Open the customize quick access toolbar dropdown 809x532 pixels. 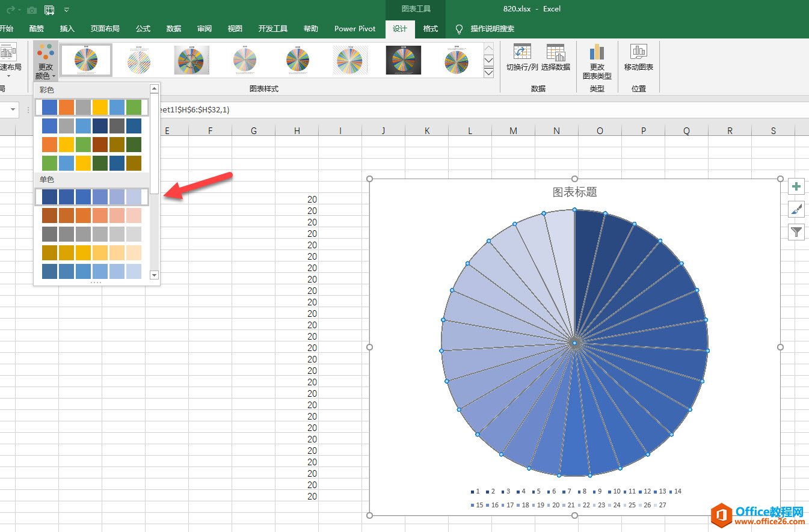pos(66,10)
